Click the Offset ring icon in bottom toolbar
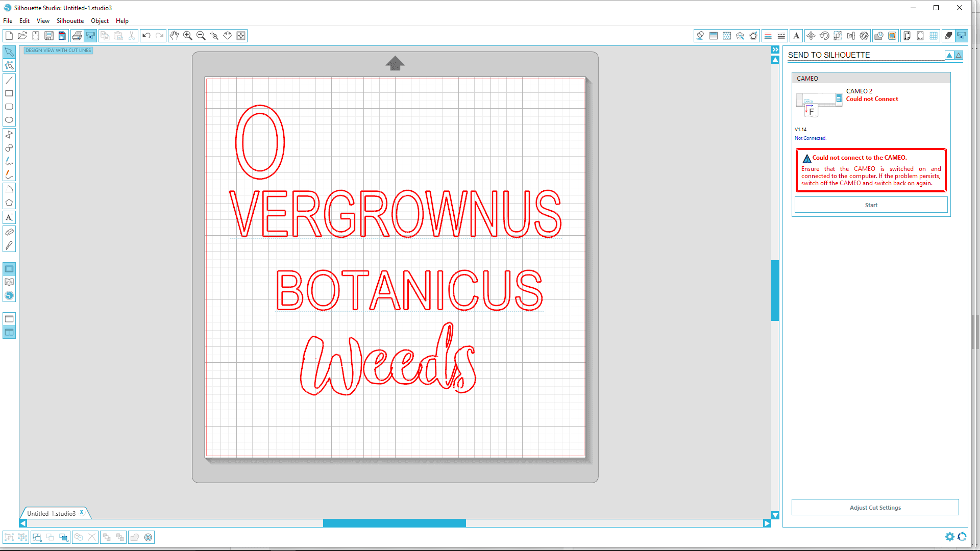Image resolution: width=980 pixels, height=551 pixels. pyautogui.click(x=148, y=537)
